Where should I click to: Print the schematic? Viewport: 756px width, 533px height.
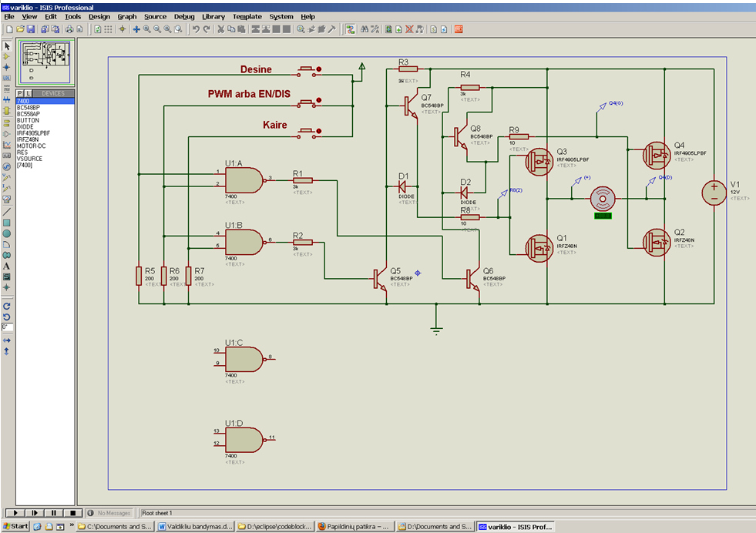(x=69, y=29)
